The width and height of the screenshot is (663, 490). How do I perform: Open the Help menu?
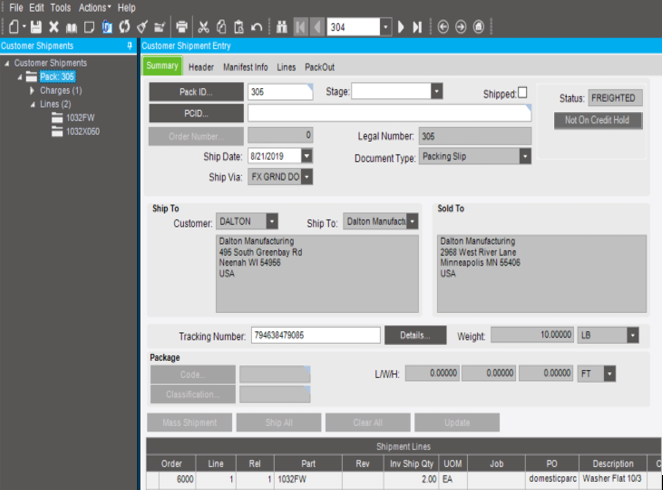pyautogui.click(x=126, y=8)
